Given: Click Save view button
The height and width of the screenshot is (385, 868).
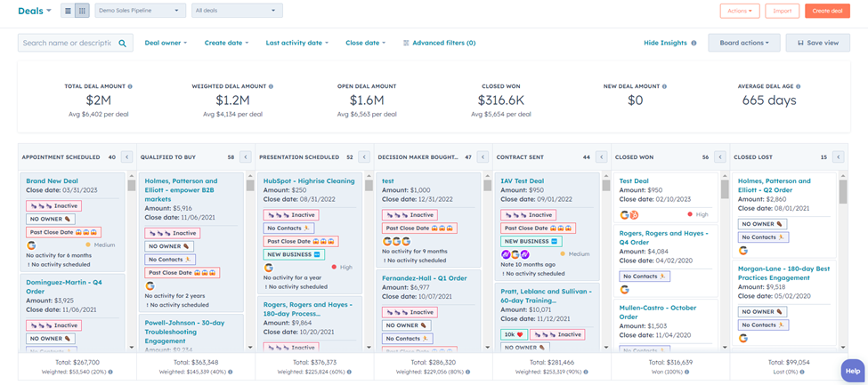Looking at the screenshot, I should click(x=817, y=43).
